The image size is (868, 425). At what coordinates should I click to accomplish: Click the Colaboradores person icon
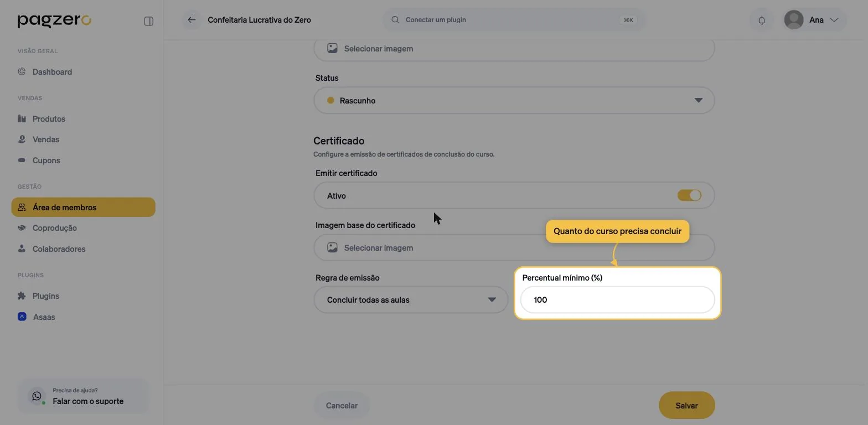[x=22, y=248]
